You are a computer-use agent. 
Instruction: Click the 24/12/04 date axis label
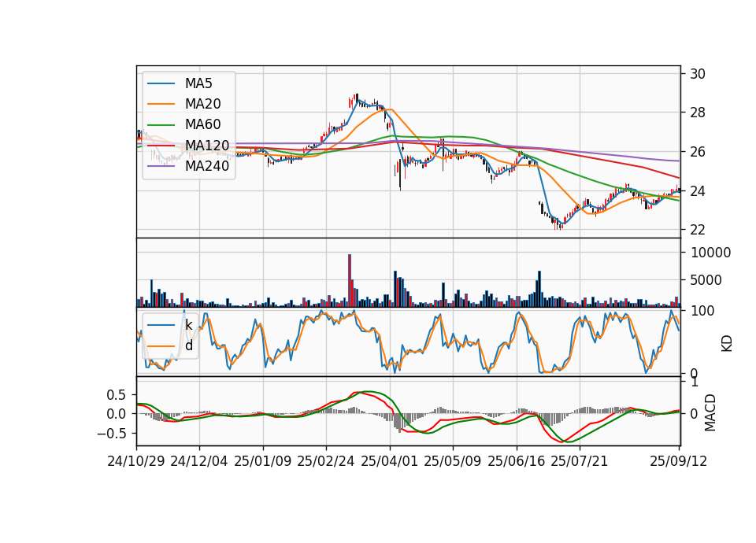click(199, 461)
